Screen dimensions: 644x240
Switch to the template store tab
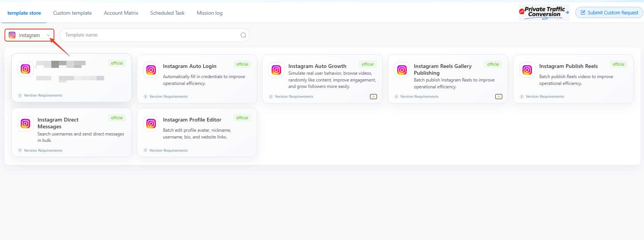[24, 13]
